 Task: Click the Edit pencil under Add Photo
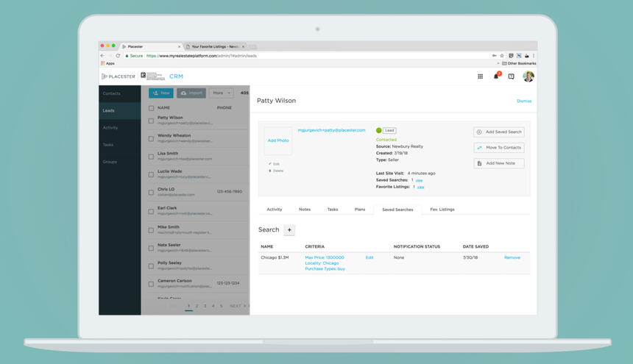pyautogui.click(x=274, y=164)
